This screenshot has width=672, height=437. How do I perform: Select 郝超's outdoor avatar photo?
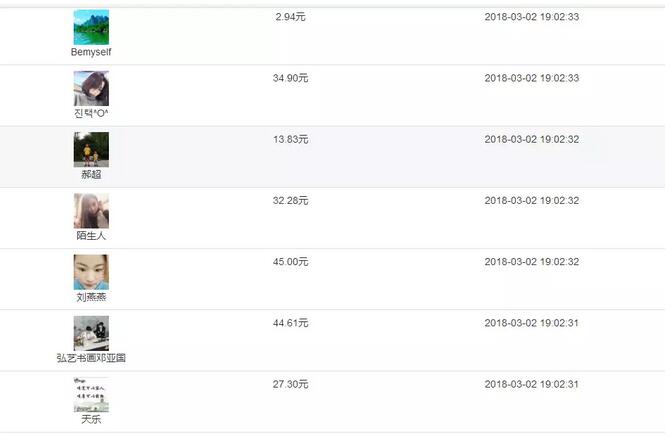point(91,150)
